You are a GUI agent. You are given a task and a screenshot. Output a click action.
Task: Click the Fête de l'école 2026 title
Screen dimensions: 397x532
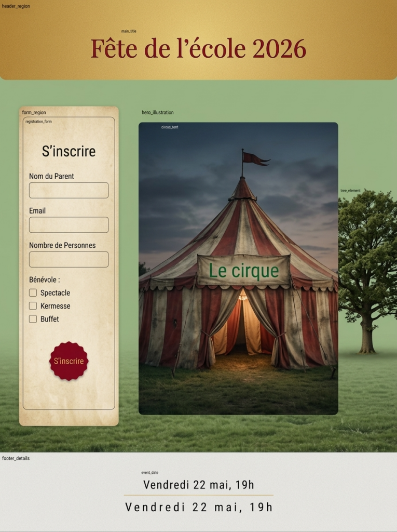[x=198, y=49]
